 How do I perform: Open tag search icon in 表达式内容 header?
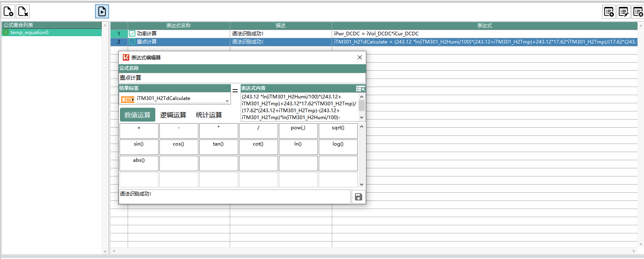coord(360,88)
